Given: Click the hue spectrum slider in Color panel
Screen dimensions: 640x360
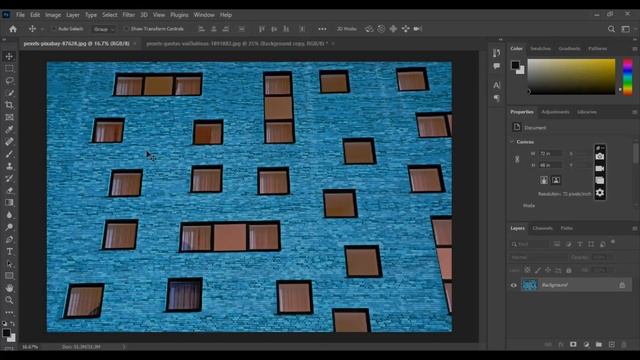Looking at the screenshot, I should pos(627,77).
